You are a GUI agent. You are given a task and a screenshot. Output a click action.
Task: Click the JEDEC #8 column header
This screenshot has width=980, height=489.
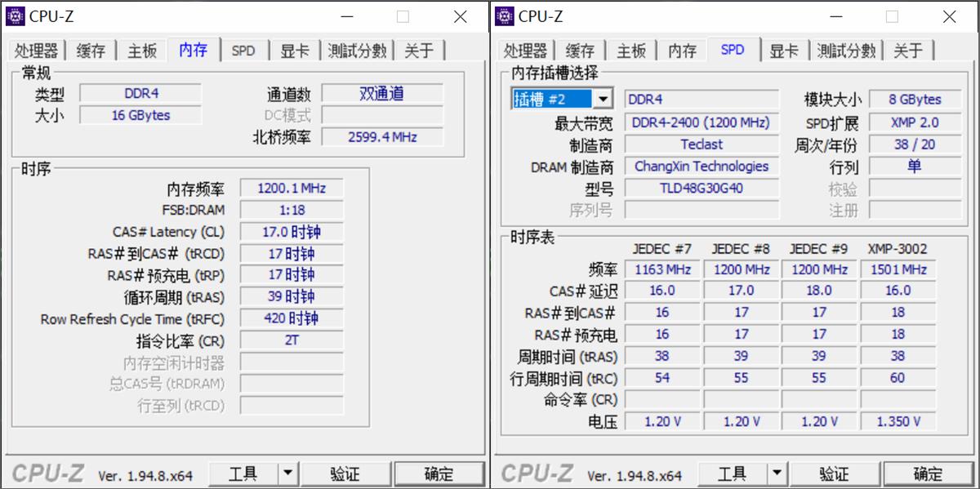tap(741, 248)
